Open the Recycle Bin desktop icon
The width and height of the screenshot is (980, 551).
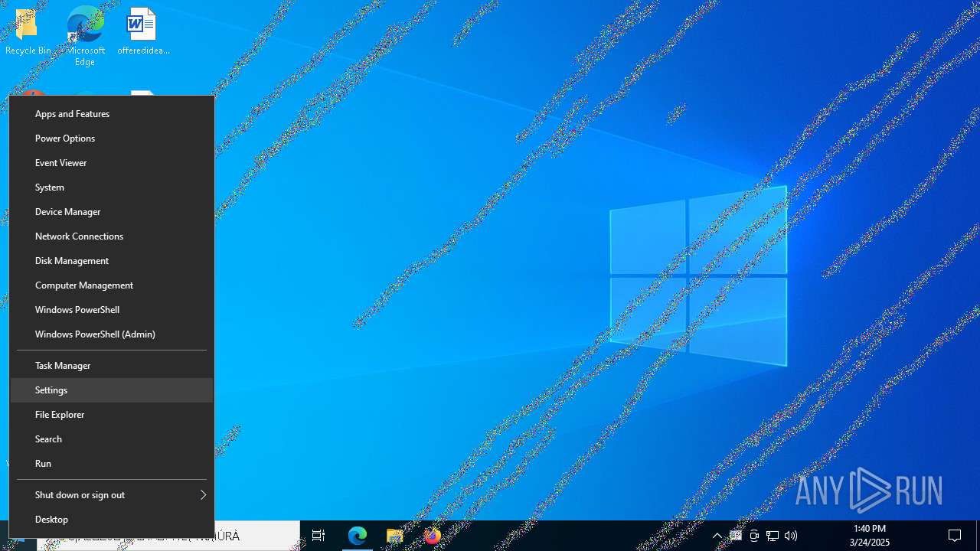coord(28,32)
